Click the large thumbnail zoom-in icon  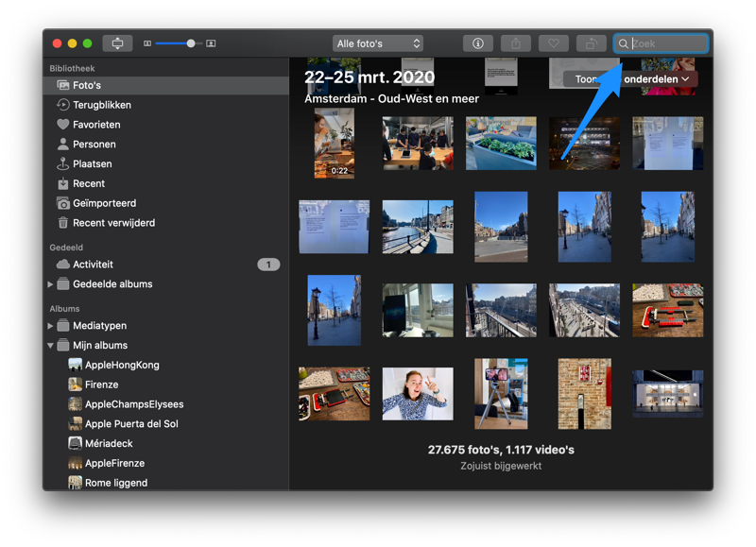pyautogui.click(x=211, y=43)
